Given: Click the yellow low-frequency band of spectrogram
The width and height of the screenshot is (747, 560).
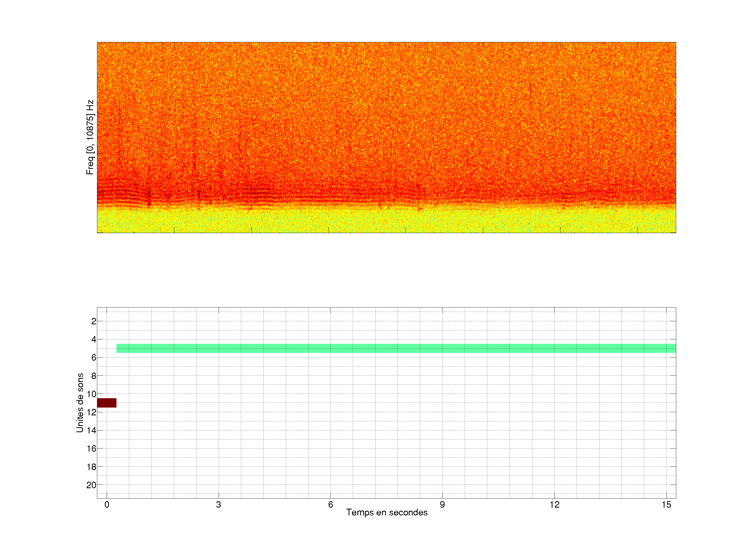Looking at the screenshot, I should [386, 219].
